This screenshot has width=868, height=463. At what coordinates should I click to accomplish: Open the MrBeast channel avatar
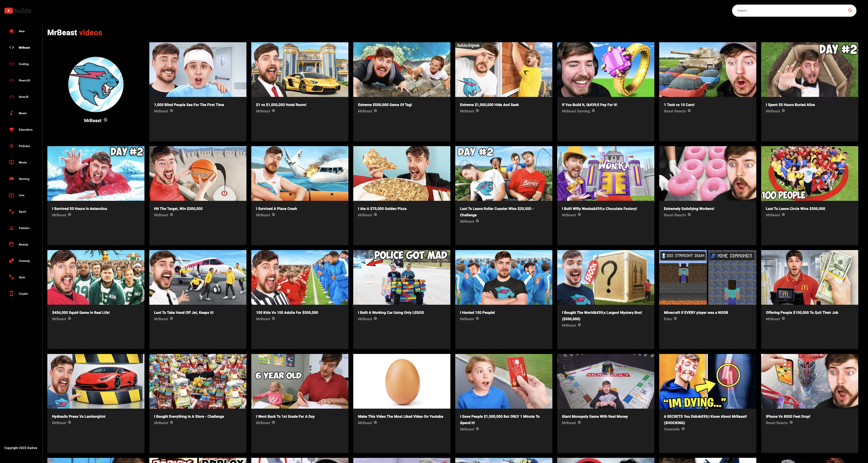96,84
